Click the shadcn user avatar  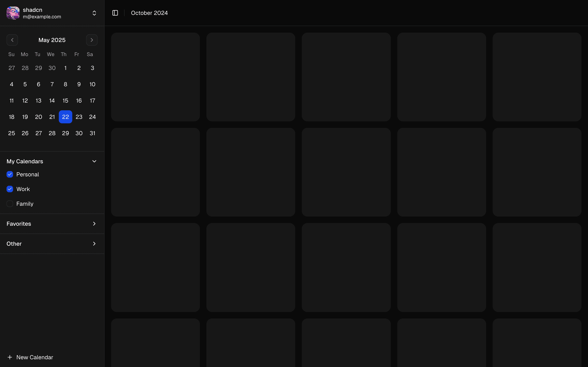pos(13,13)
